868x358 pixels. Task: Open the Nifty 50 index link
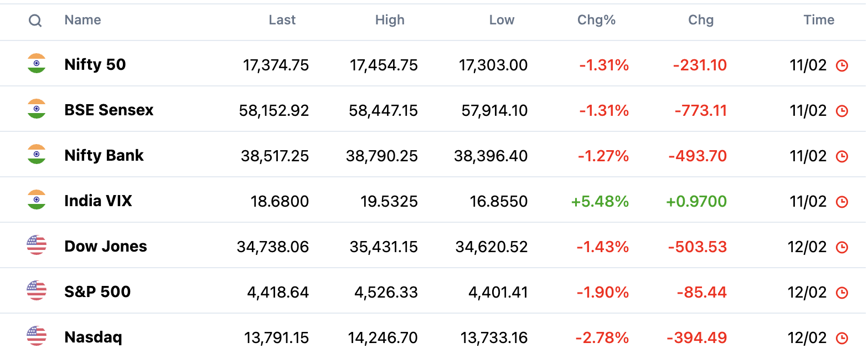click(95, 65)
